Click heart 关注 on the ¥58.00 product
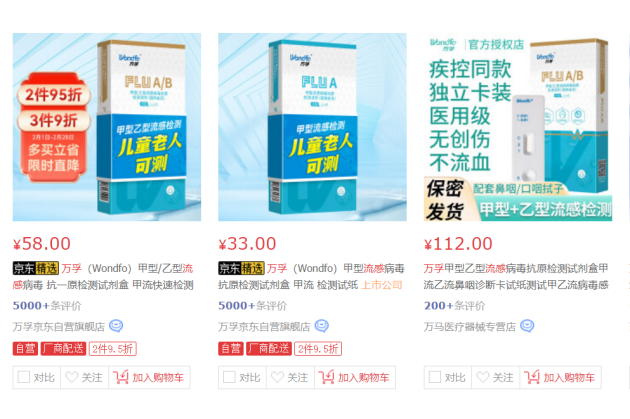Screen dimensions: 630x419 [84, 377]
